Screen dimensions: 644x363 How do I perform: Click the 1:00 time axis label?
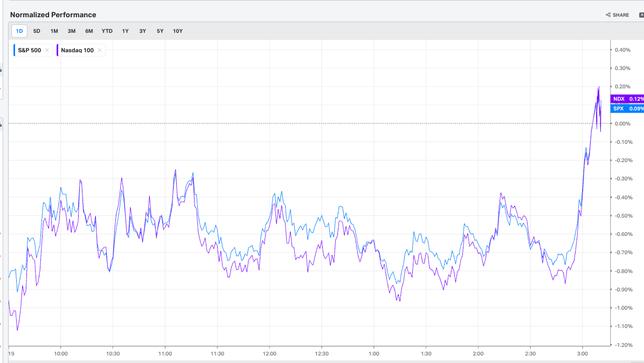[374, 353]
